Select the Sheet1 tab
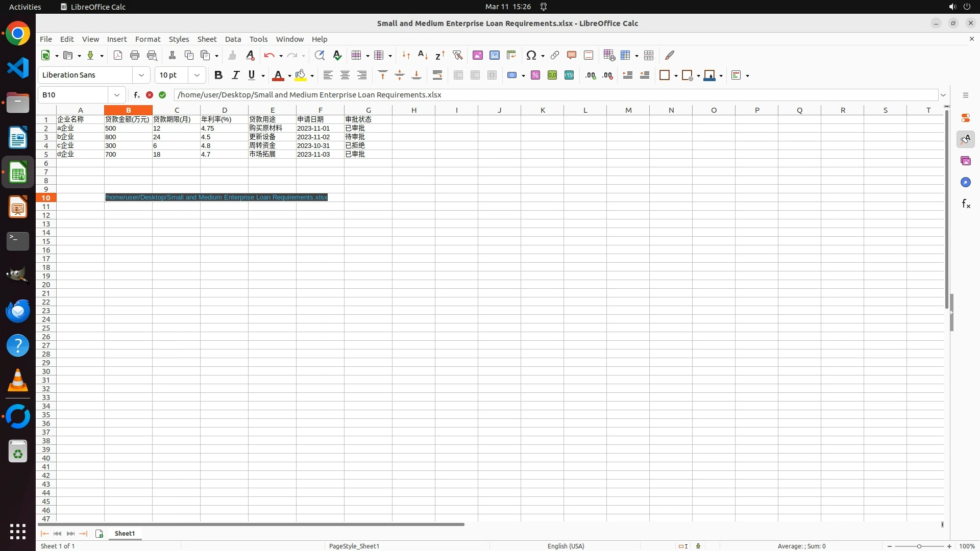 click(x=125, y=533)
